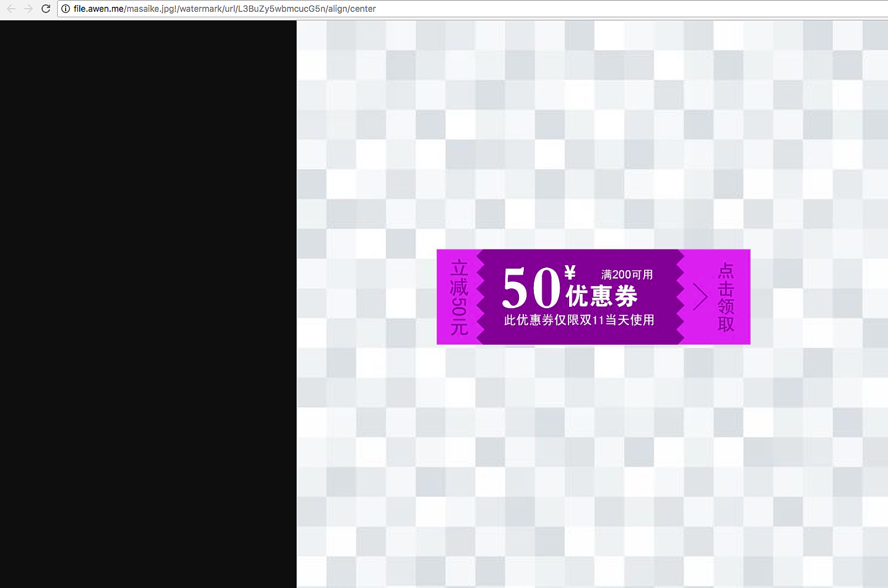
Task: Click the mosaic image below the coupon
Action: click(x=592, y=464)
